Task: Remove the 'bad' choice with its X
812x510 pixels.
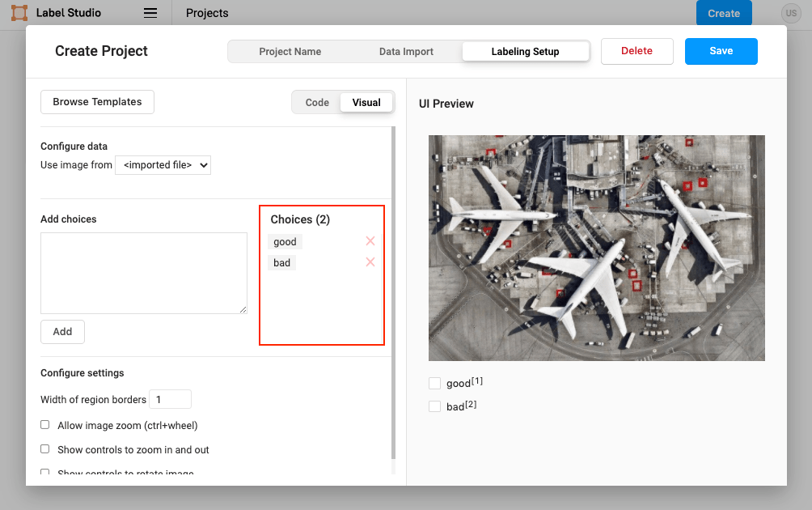Action: pyautogui.click(x=370, y=262)
